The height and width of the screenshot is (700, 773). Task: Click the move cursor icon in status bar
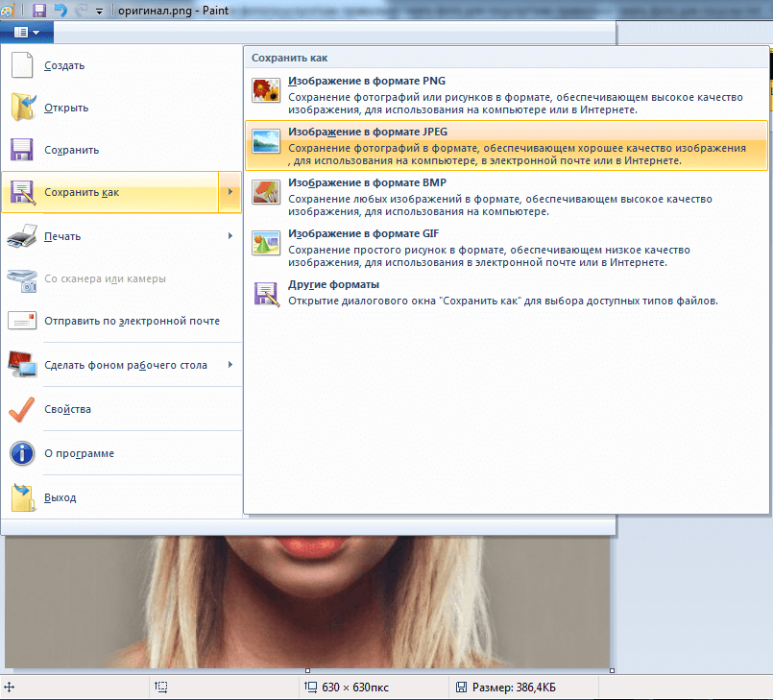[x=9, y=687]
